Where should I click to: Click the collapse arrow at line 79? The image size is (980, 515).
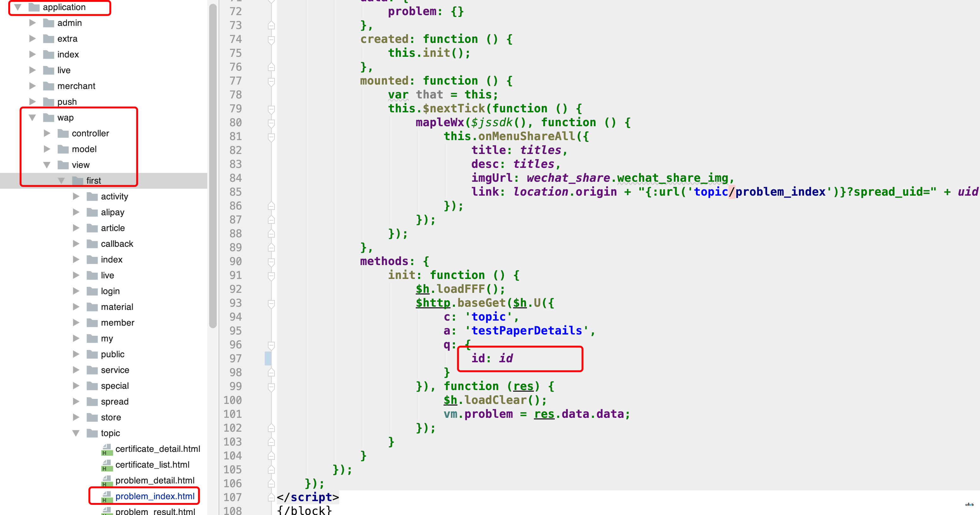(271, 108)
